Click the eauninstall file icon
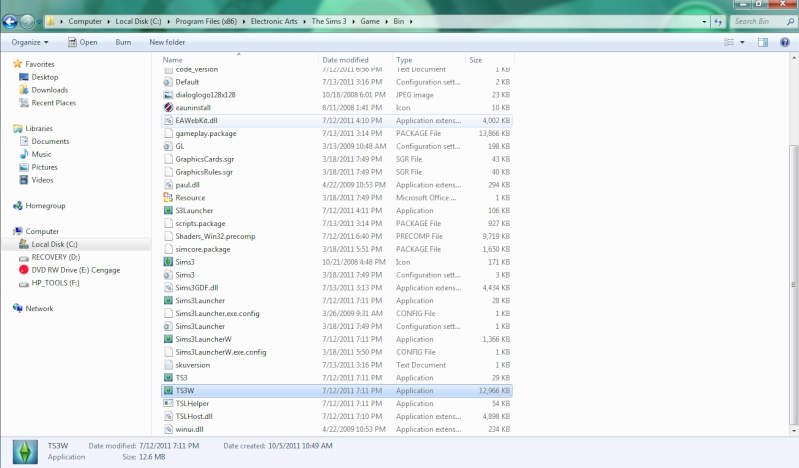The width and height of the screenshot is (799, 468). pos(168,108)
